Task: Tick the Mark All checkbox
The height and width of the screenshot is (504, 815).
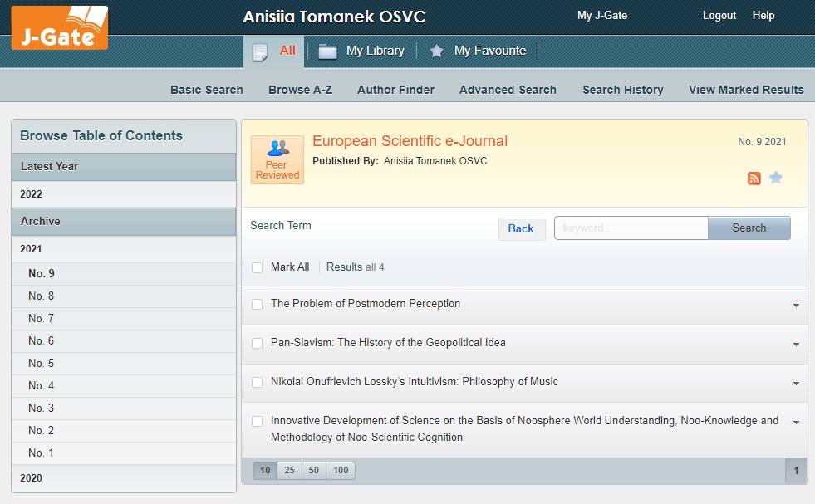Action: [258, 267]
